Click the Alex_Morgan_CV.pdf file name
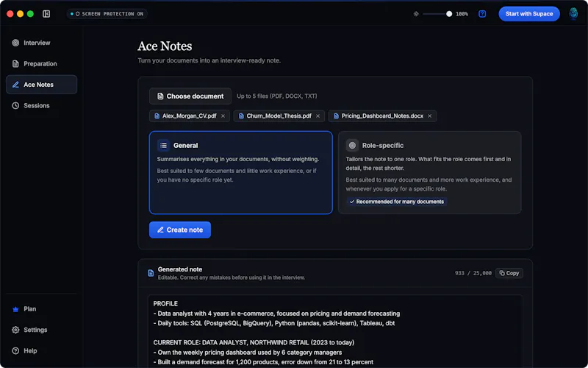Screen dimensions: 588x368 190,116
